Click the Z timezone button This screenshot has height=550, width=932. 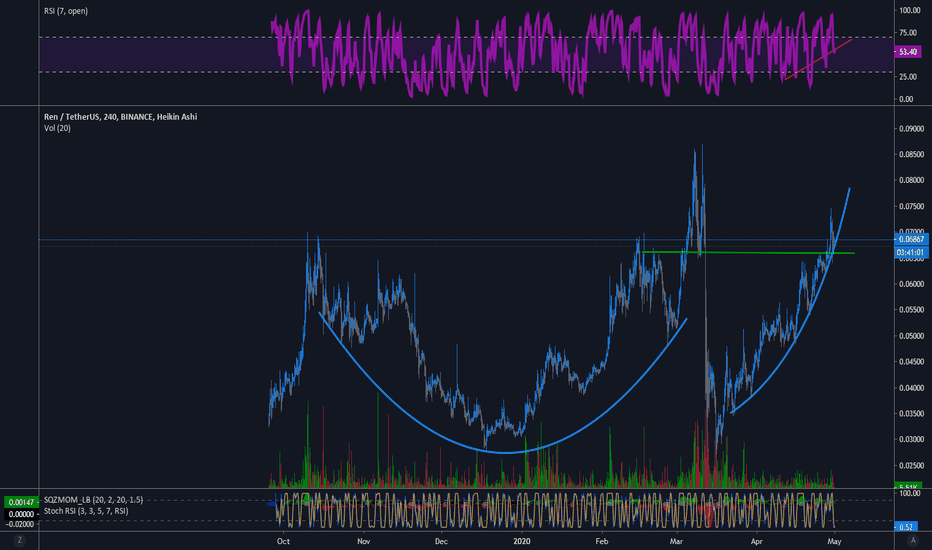pyautogui.click(x=20, y=540)
